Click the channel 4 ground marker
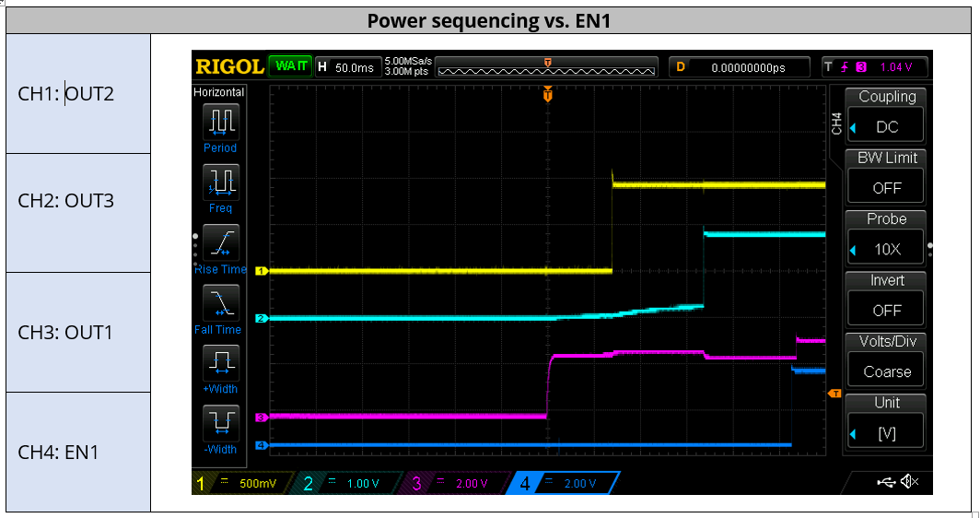980x518 pixels. click(x=262, y=445)
